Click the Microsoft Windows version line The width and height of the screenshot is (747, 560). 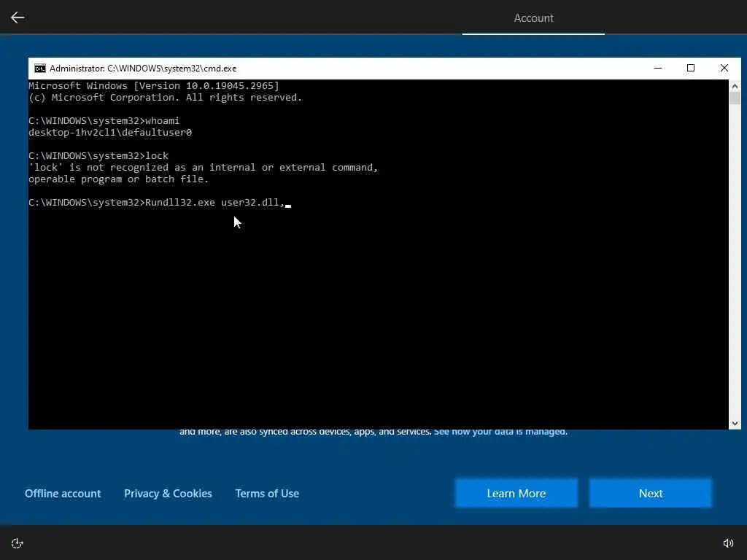154,86
